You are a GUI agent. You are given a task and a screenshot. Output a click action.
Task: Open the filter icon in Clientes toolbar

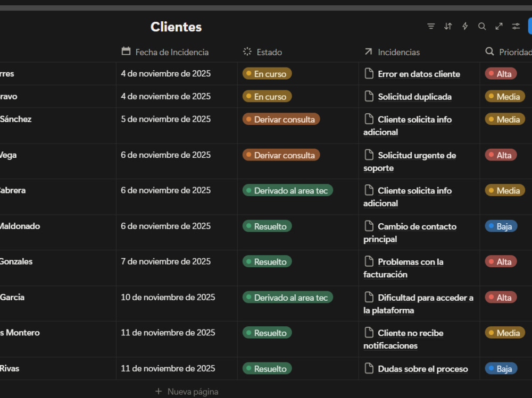click(x=431, y=26)
